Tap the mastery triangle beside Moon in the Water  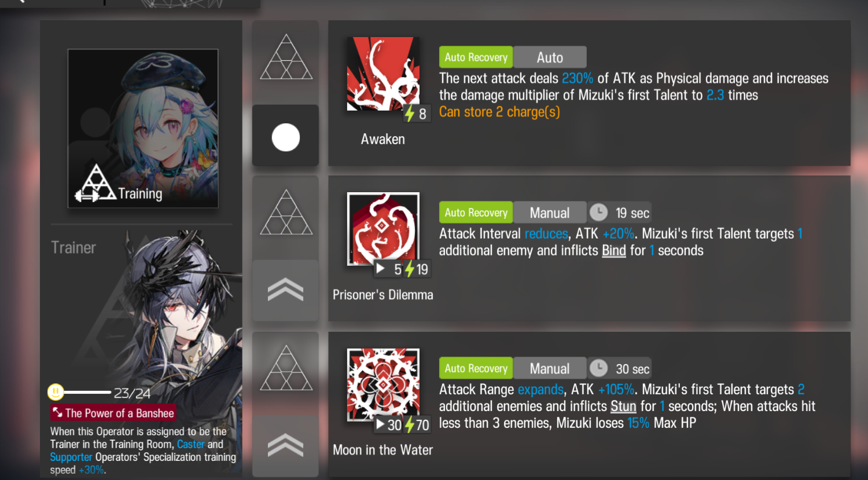pos(286,368)
